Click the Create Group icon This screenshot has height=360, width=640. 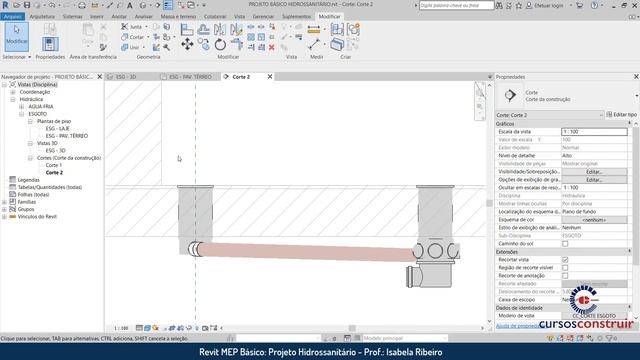click(353, 29)
